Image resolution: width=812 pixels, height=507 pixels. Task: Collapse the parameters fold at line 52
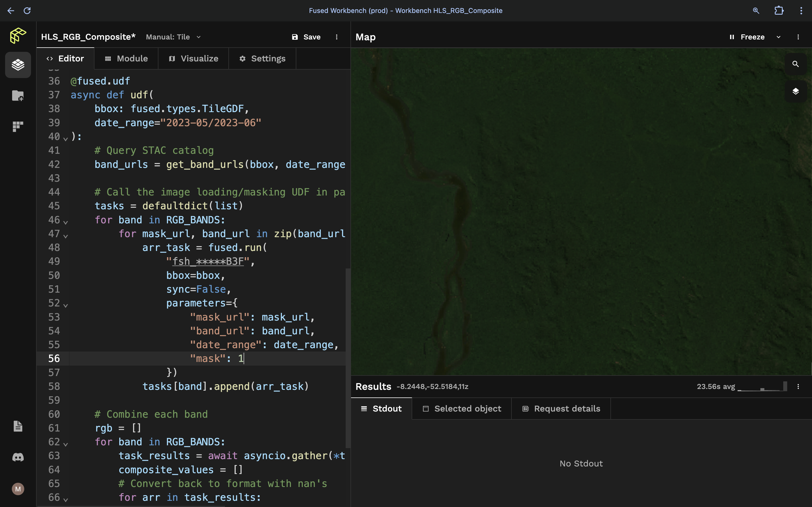[66, 305]
